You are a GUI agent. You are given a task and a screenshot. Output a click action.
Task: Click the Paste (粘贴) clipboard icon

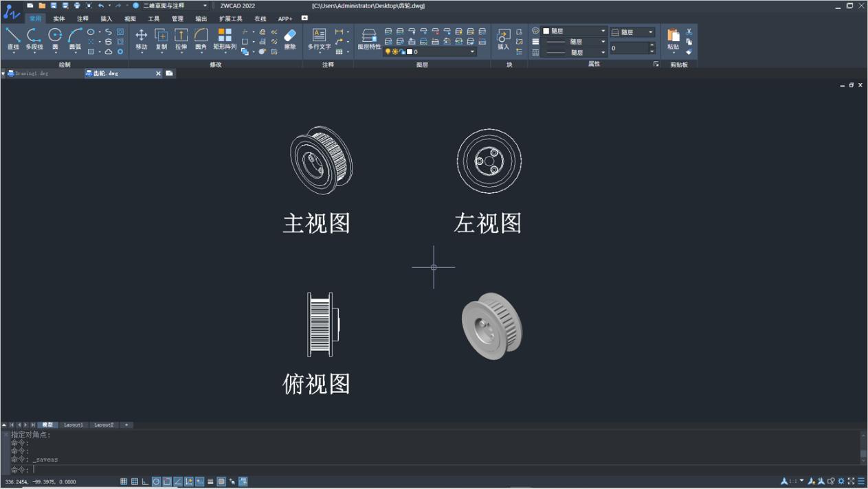coord(674,39)
